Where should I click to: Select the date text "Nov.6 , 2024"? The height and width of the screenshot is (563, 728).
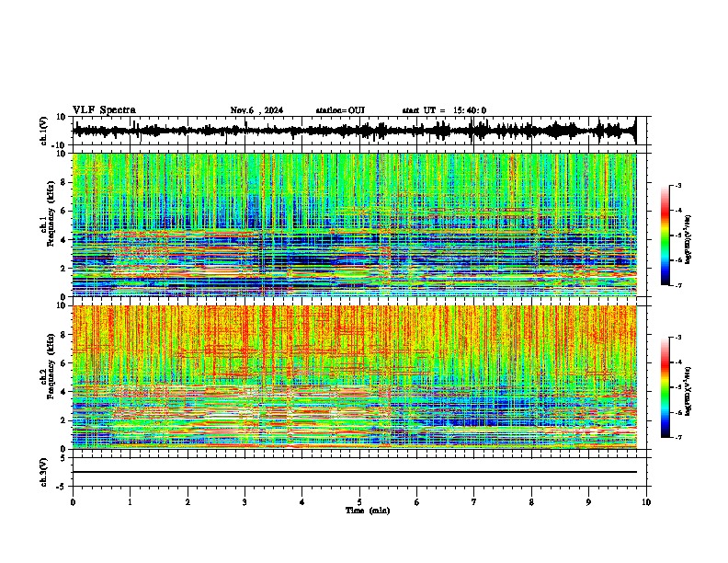click(x=256, y=110)
